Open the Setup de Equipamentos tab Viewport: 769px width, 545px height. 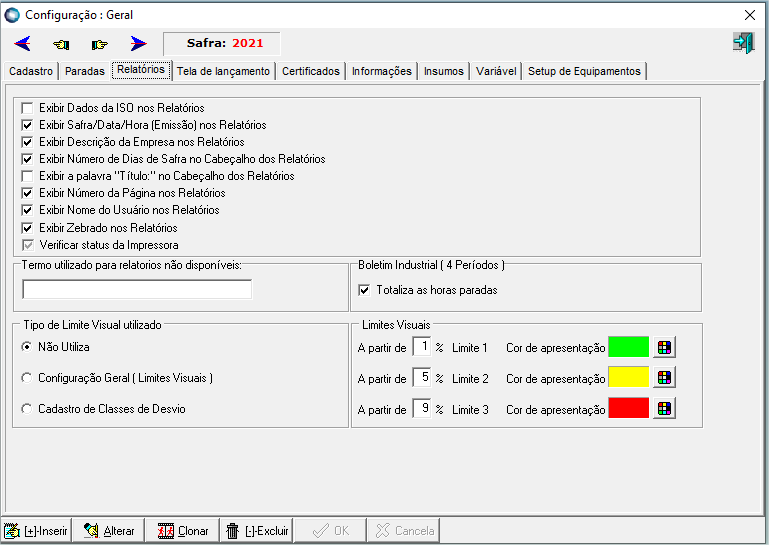tap(584, 71)
